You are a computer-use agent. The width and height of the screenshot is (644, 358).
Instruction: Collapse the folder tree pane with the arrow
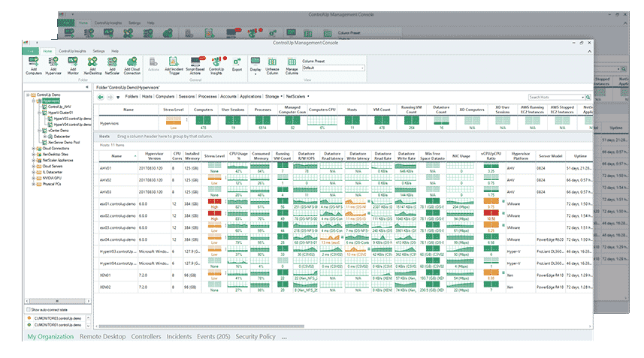point(87,87)
